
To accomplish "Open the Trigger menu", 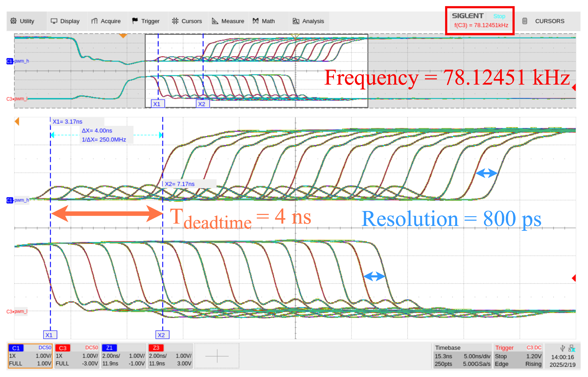I will [x=146, y=21].
